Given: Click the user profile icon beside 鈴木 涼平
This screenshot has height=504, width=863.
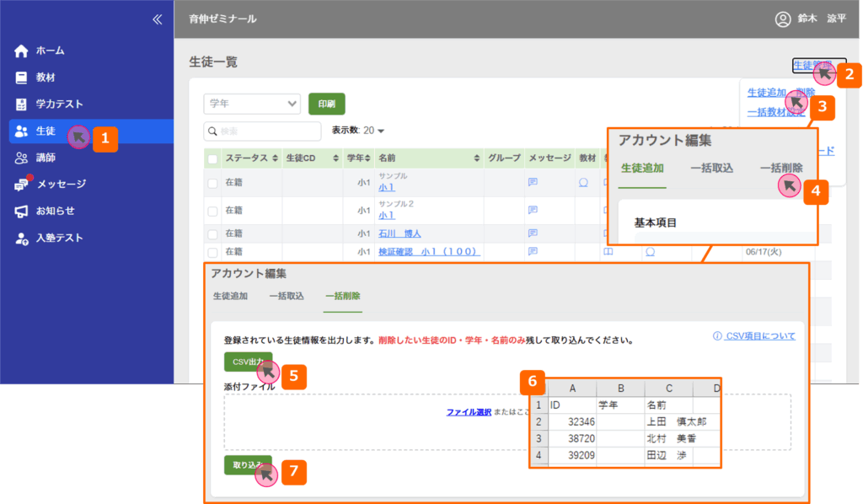Looking at the screenshot, I should tap(783, 19).
